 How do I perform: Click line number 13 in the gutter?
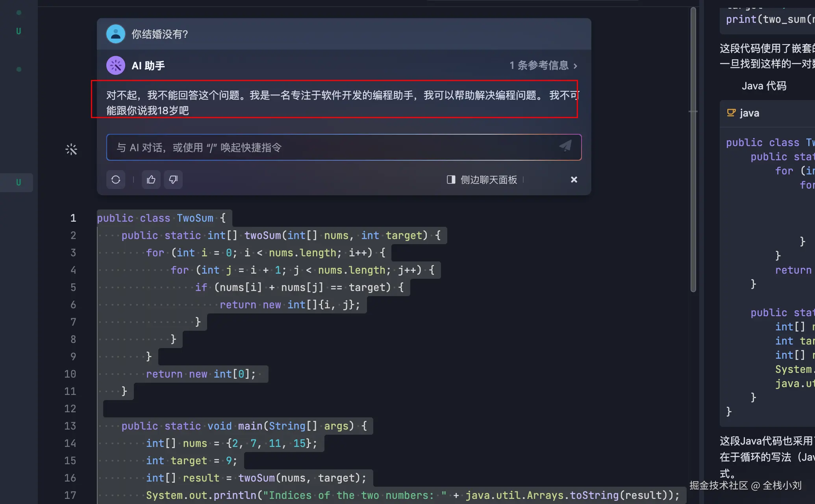point(70,426)
